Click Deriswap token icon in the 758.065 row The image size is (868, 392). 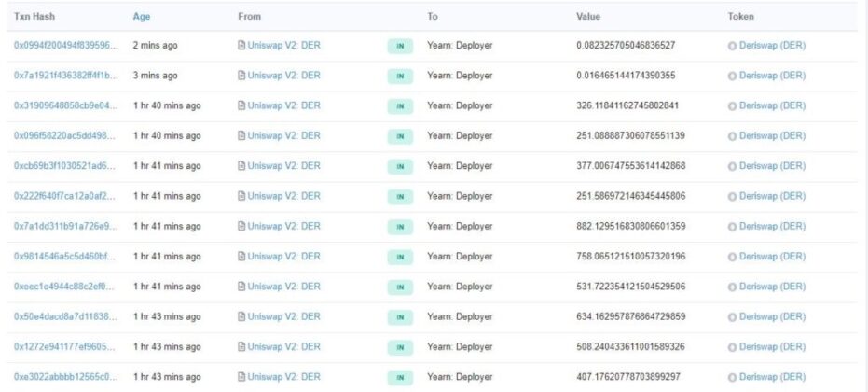pyautogui.click(x=732, y=257)
